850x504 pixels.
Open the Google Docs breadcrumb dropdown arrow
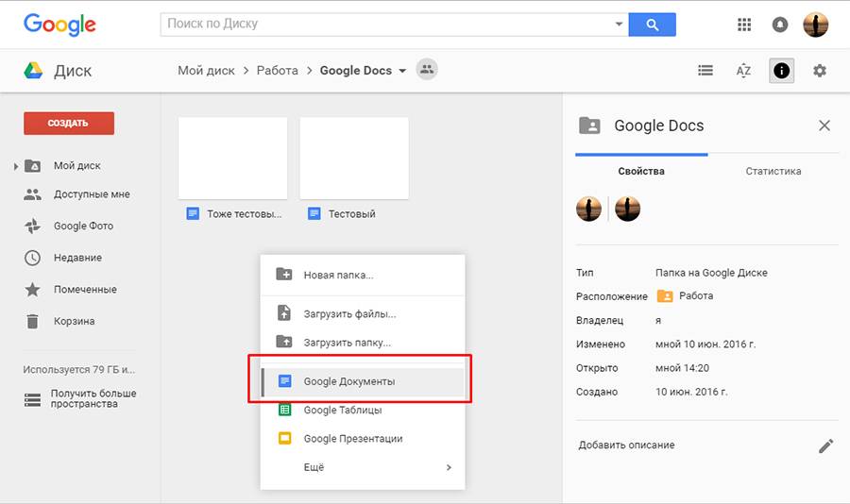click(402, 71)
